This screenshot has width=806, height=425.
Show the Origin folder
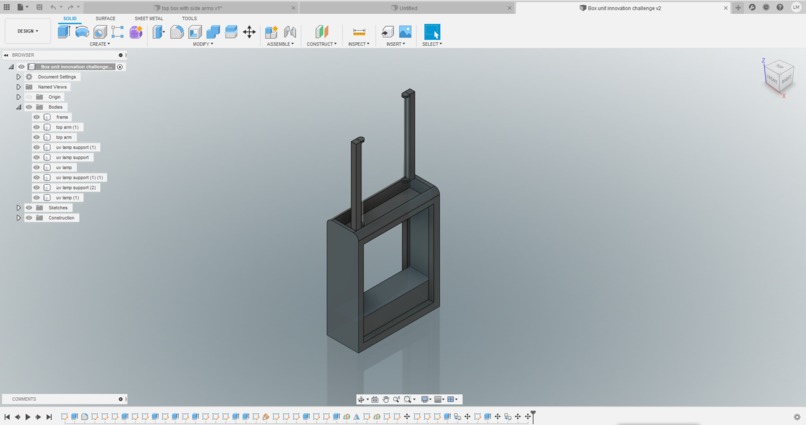tap(29, 97)
